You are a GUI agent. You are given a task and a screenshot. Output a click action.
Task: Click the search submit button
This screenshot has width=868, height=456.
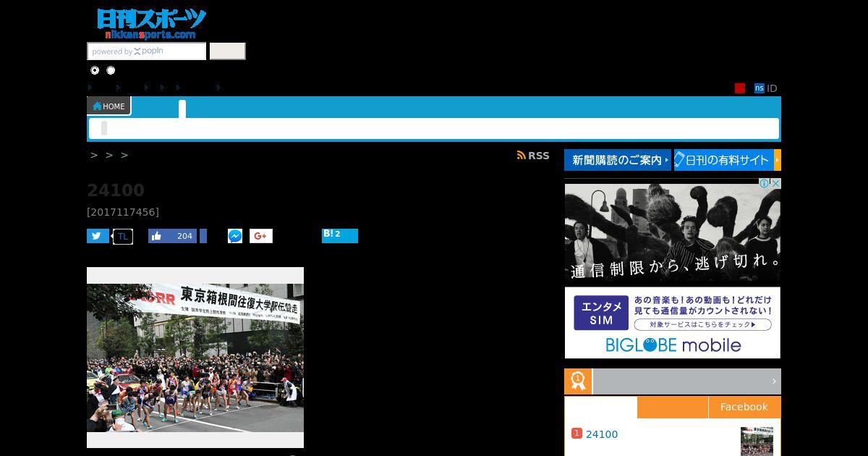(x=228, y=51)
